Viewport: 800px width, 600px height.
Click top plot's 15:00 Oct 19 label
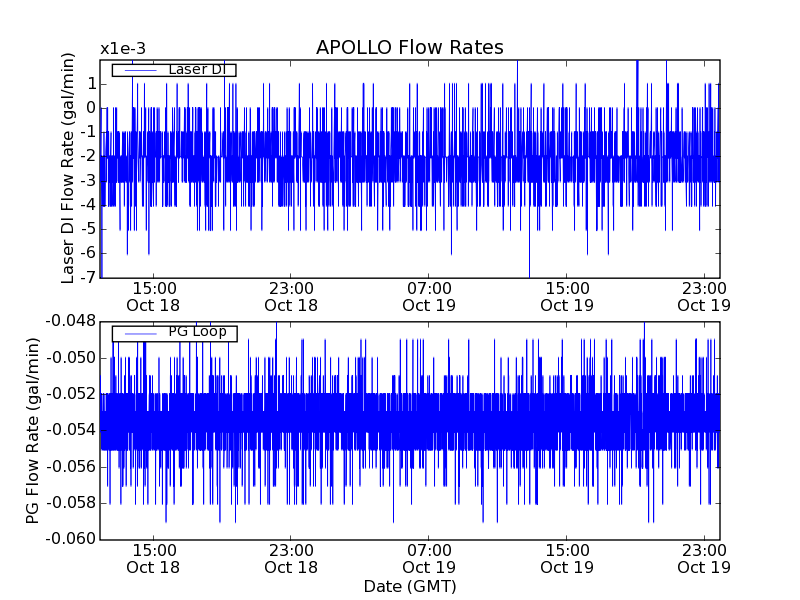point(567,297)
